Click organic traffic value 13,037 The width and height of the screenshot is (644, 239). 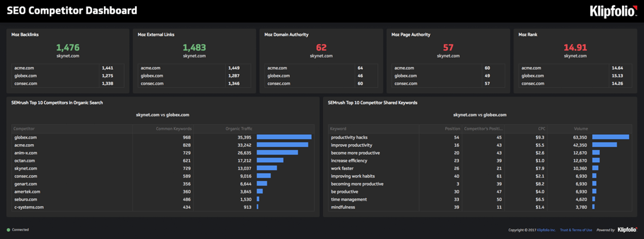click(x=245, y=168)
